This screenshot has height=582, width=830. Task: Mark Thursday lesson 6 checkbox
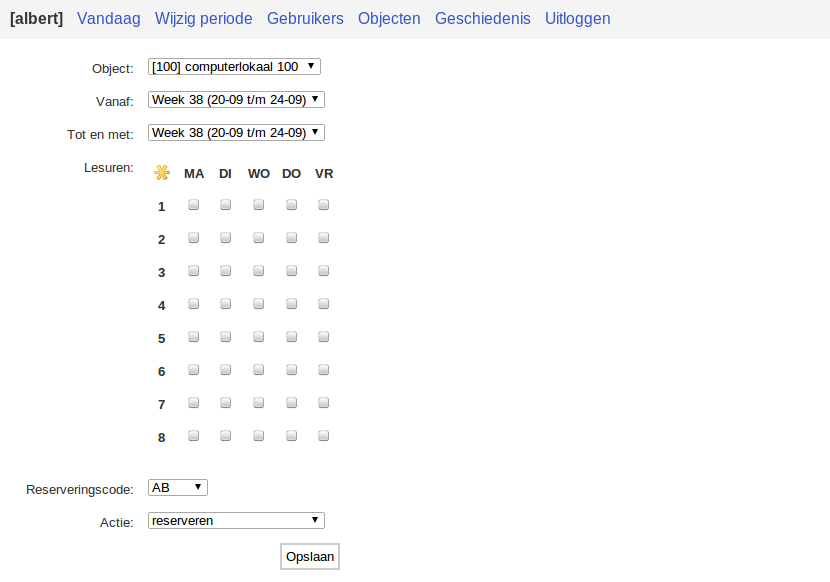click(x=291, y=370)
